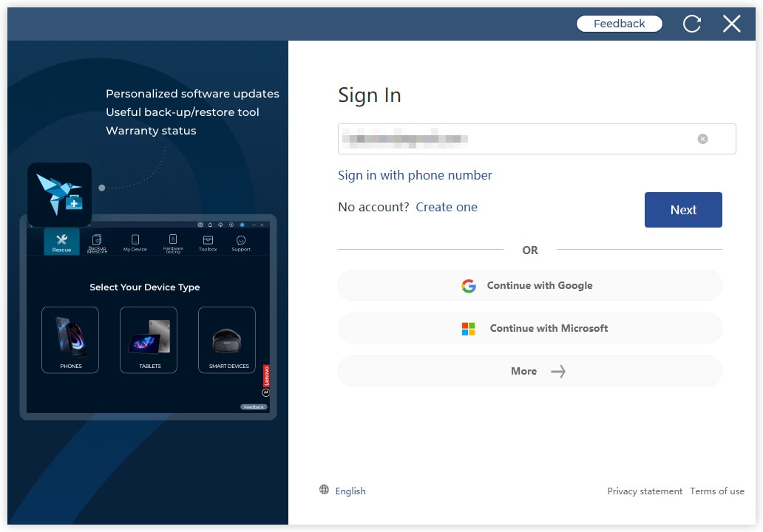The width and height of the screenshot is (763, 532).
Task: Select the Toolbox tab in preview
Action: coord(208,242)
